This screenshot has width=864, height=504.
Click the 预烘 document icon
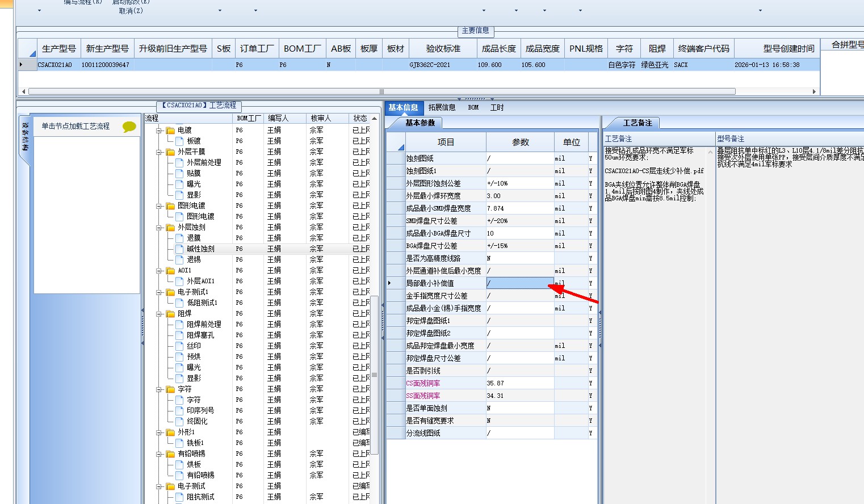179,356
